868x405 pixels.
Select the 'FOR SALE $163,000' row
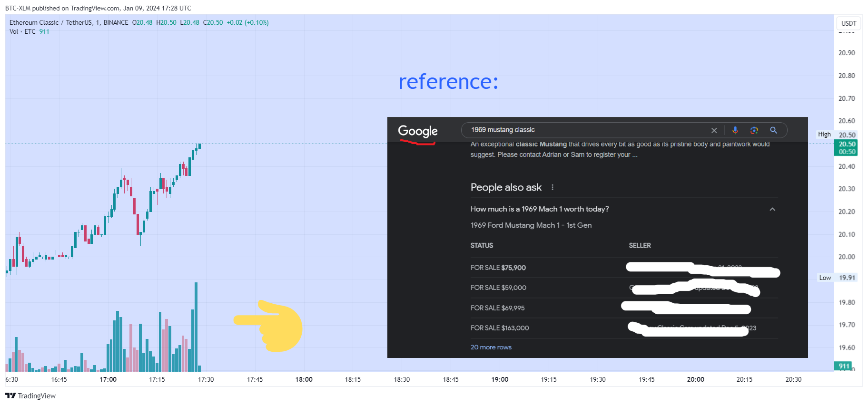coord(624,328)
